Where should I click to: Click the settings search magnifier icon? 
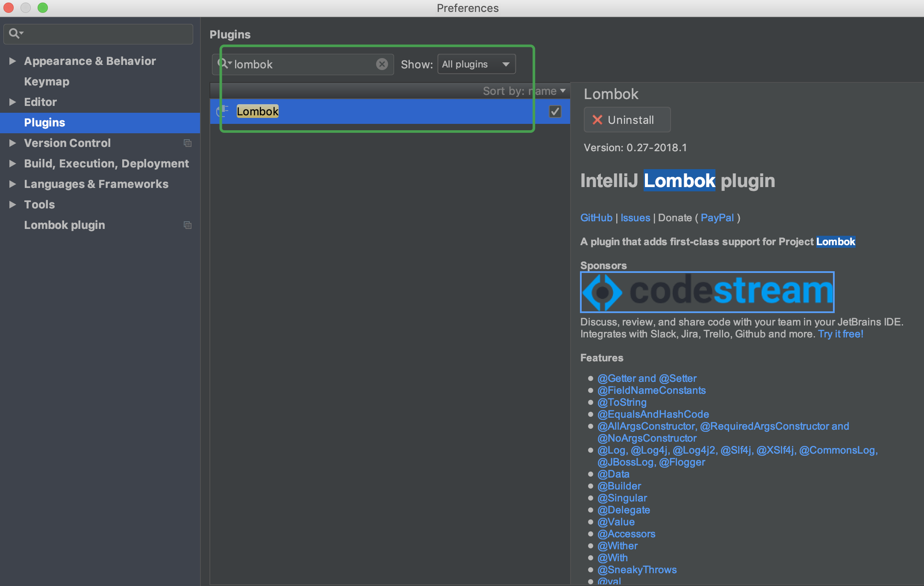click(x=15, y=33)
